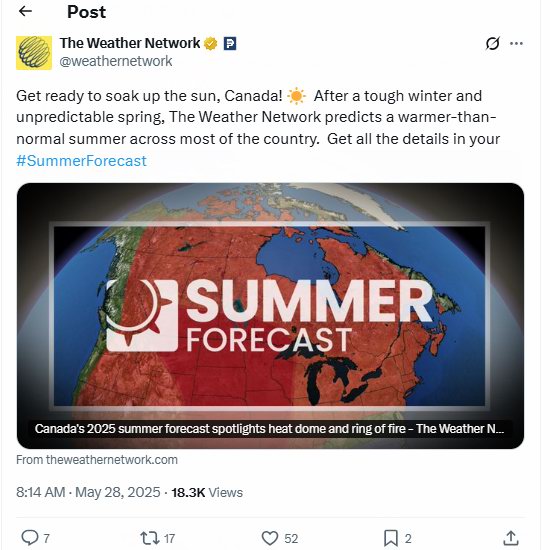Click the article headline caption on card
This screenshot has height=550, width=550.
coord(269,429)
